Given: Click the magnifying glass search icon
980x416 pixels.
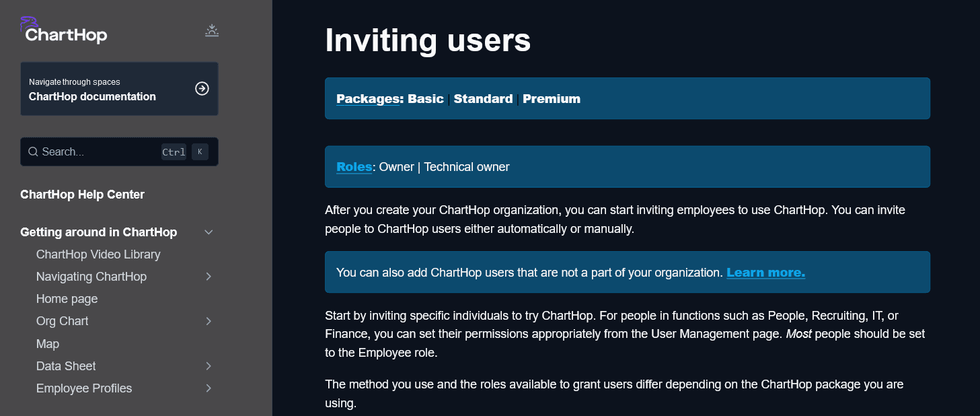Looking at the screenshot, I should pyautogui.click(x=32, y=152).
